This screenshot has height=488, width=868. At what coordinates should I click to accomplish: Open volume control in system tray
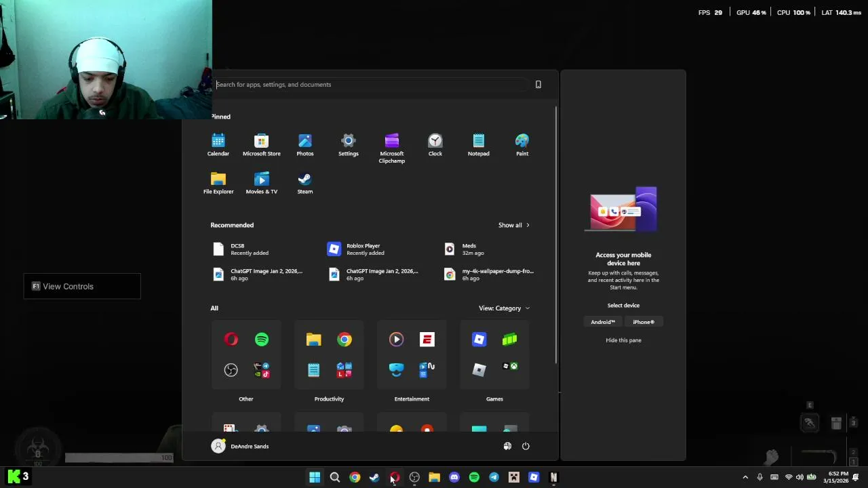coord(800,477)
